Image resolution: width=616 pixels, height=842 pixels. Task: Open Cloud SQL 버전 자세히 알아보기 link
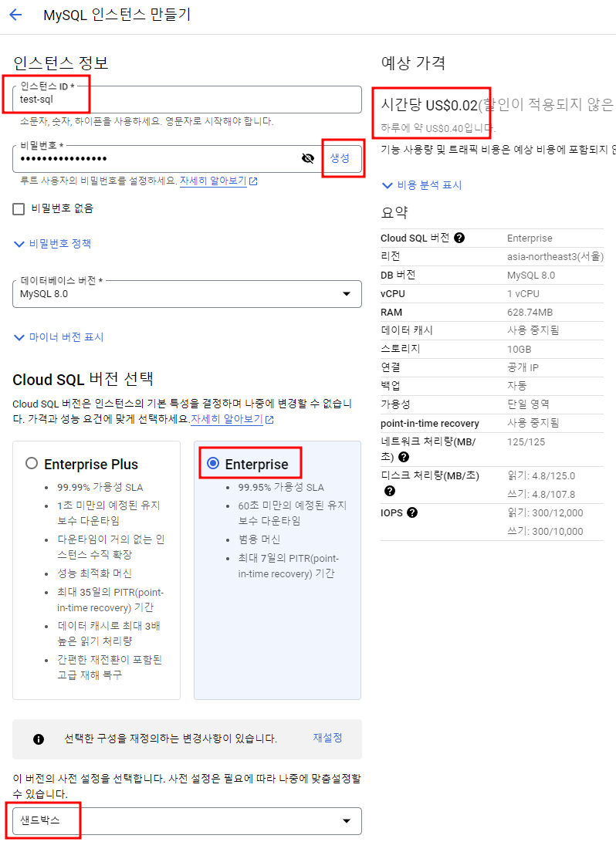(227, 419)
